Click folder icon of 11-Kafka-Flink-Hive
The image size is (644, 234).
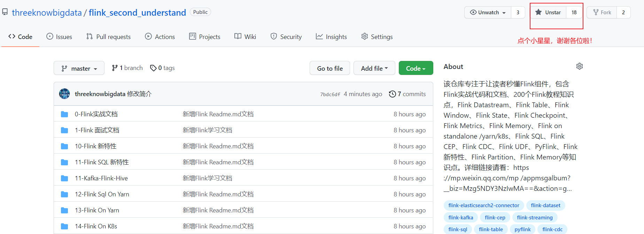click(x=64, y=178)
